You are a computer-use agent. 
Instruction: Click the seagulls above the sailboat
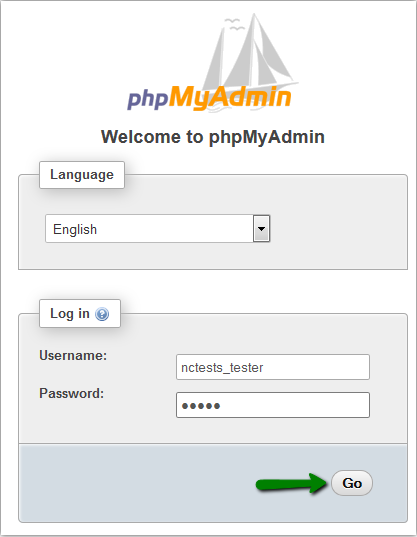click(234, 24)
